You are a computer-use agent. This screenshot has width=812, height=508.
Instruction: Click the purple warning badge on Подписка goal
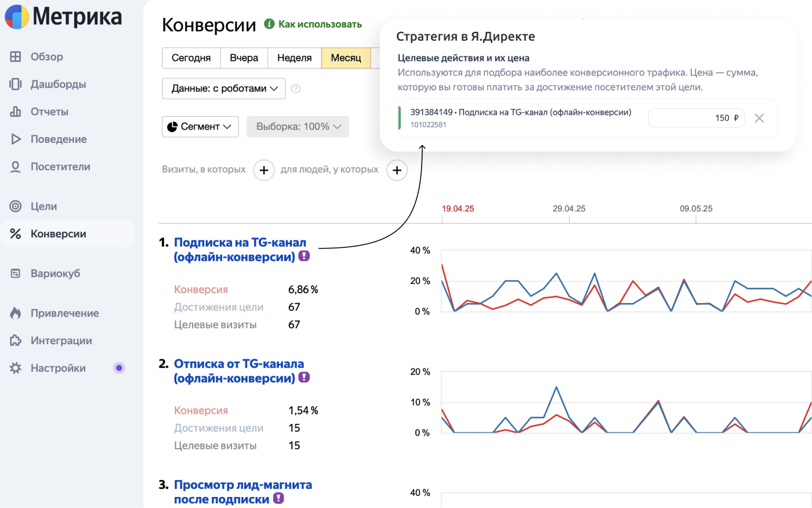click(x=303, y=255)
